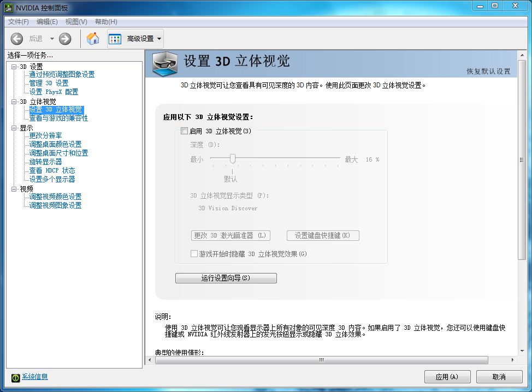Click the blue grid view icon on toolbar

[x=115, y=38]
